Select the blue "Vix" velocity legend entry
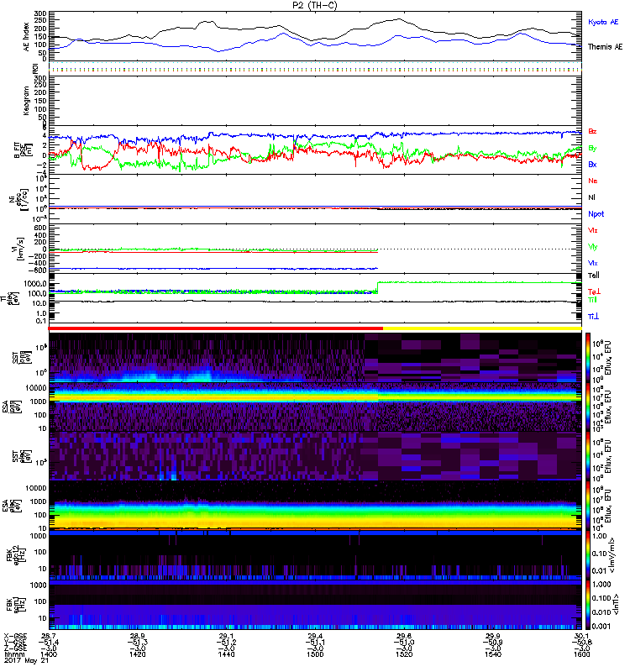The image size is (630, 672). coord(593,263)
